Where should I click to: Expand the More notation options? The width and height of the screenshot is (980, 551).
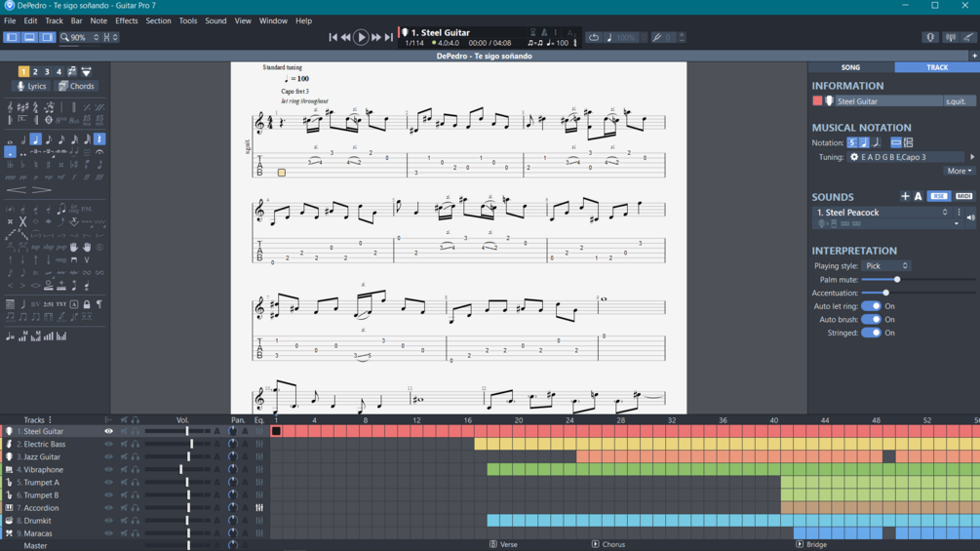960,171
